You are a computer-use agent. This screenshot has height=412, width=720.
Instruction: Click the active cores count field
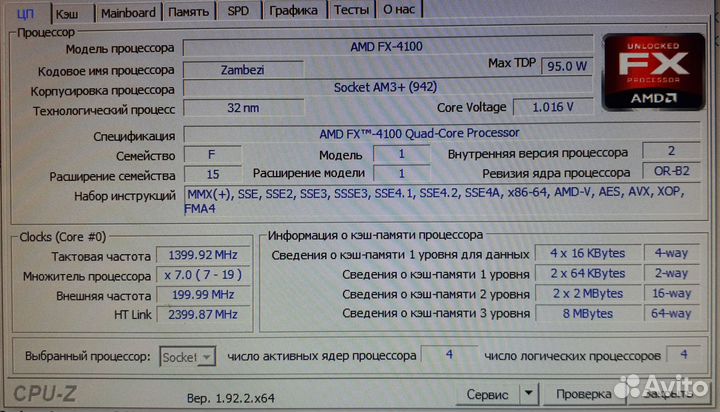point(449,355)
